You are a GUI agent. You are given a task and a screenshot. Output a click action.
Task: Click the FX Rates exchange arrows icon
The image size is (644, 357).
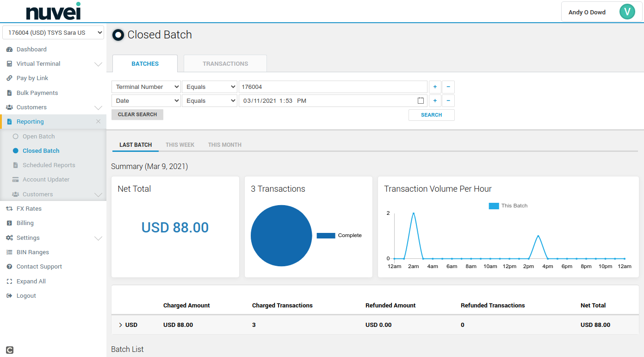[x=9, y=209]
